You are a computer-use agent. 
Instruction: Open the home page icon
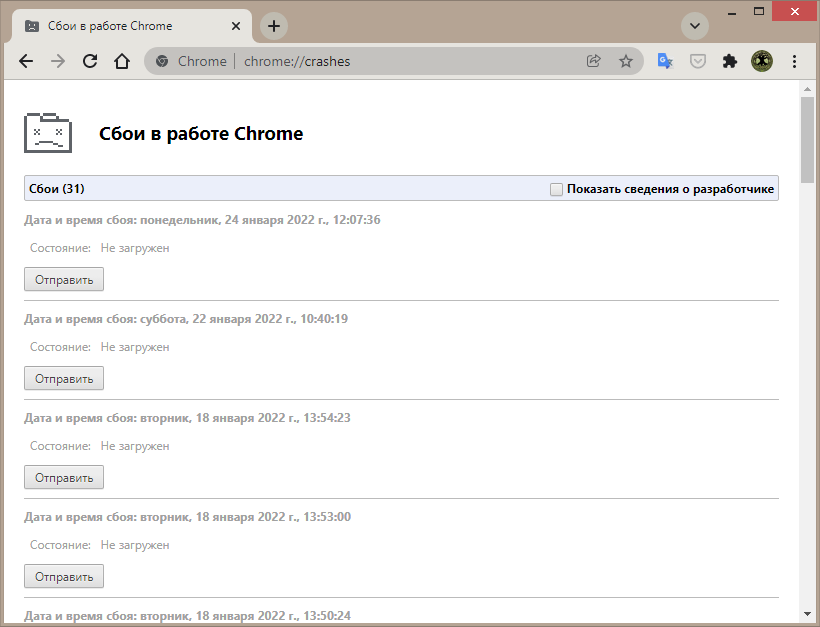pos(122,61)
